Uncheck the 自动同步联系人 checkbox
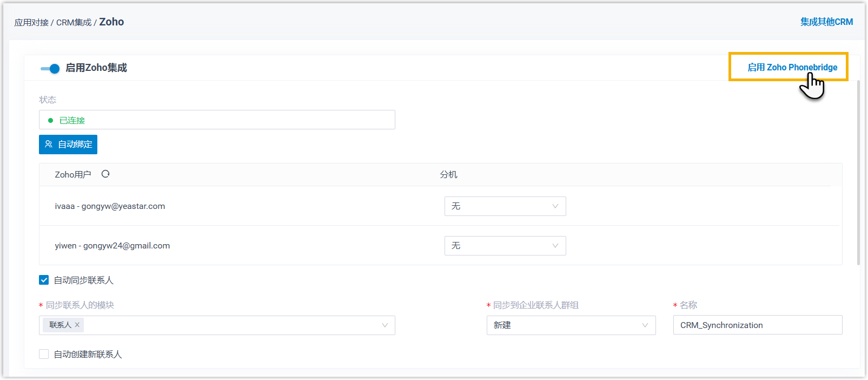 point(44,280)
